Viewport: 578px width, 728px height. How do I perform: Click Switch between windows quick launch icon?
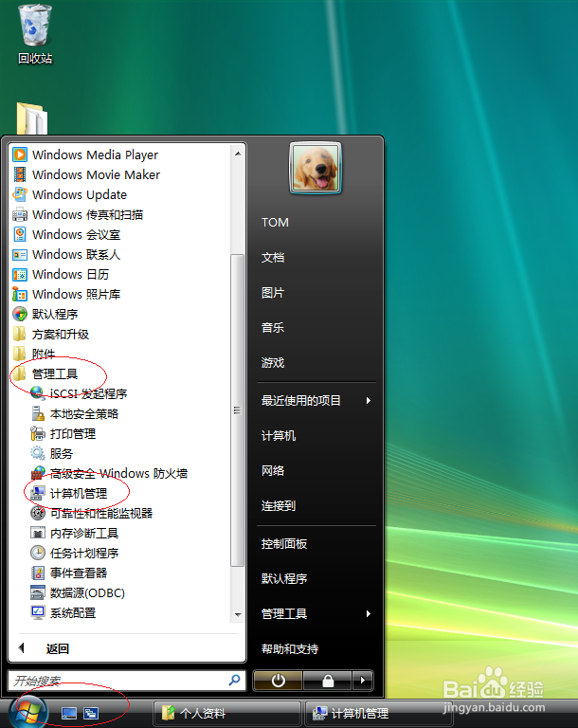tap(91, 713)
